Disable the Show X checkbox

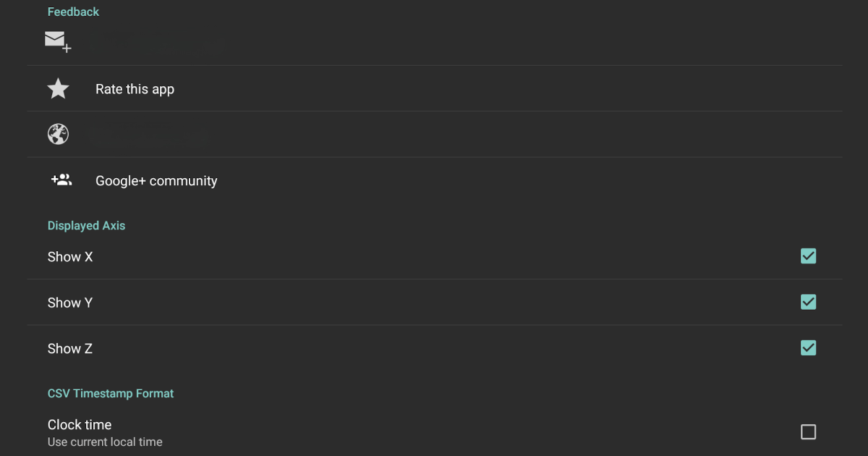click(808, 256)
